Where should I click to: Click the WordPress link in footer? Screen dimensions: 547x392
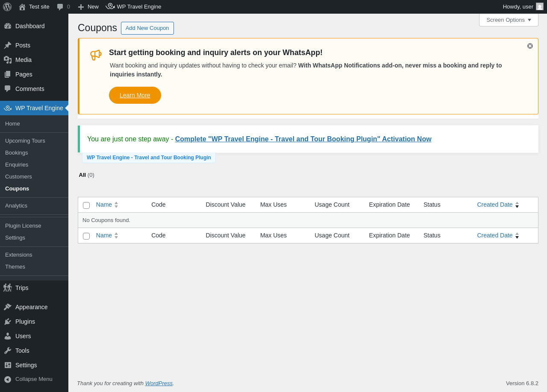159,383
